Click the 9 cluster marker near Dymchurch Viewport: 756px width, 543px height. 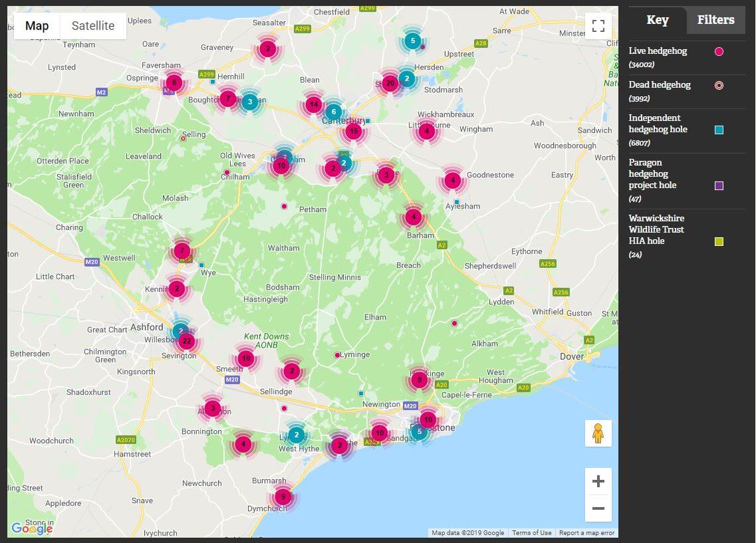(x=283, y=496)
